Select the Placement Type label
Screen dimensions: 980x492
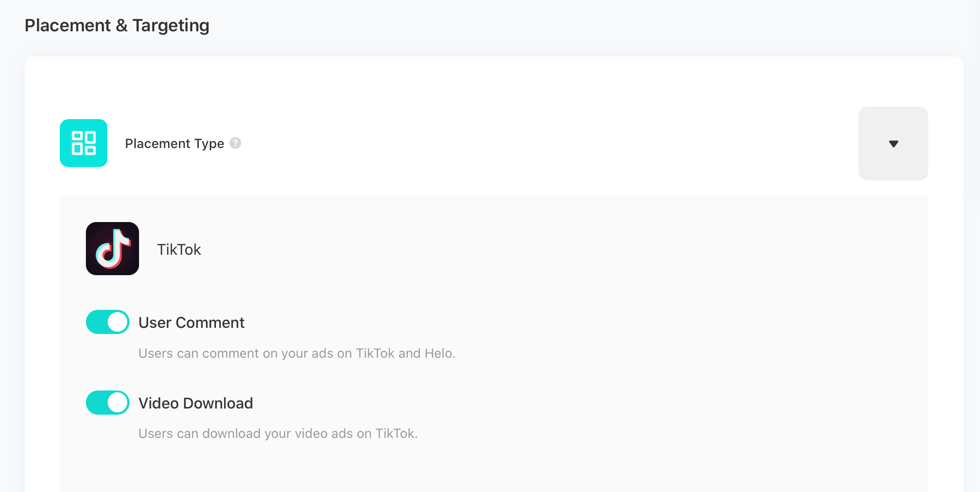click(x=174, y=143)
